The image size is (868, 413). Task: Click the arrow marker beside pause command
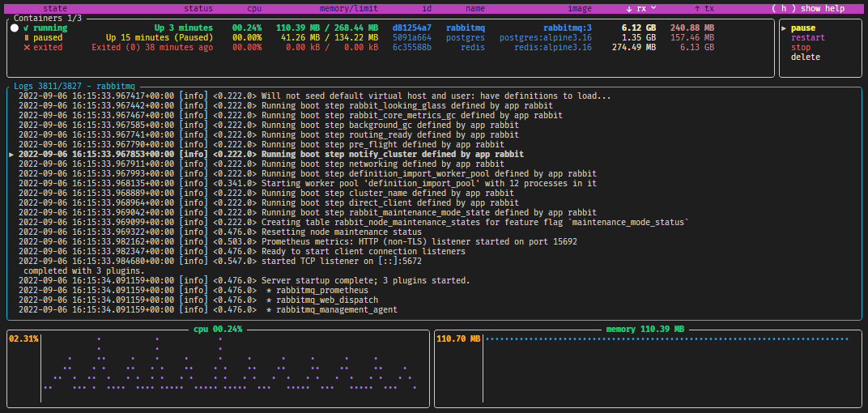click(783, 28)
